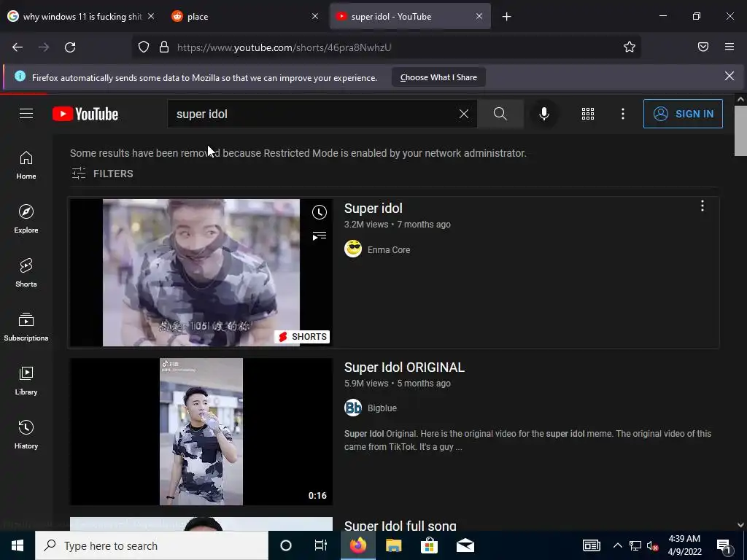This screenshot has height=560, width=747.
Task: Open a new browser tab
Action: tap(506, 17)
